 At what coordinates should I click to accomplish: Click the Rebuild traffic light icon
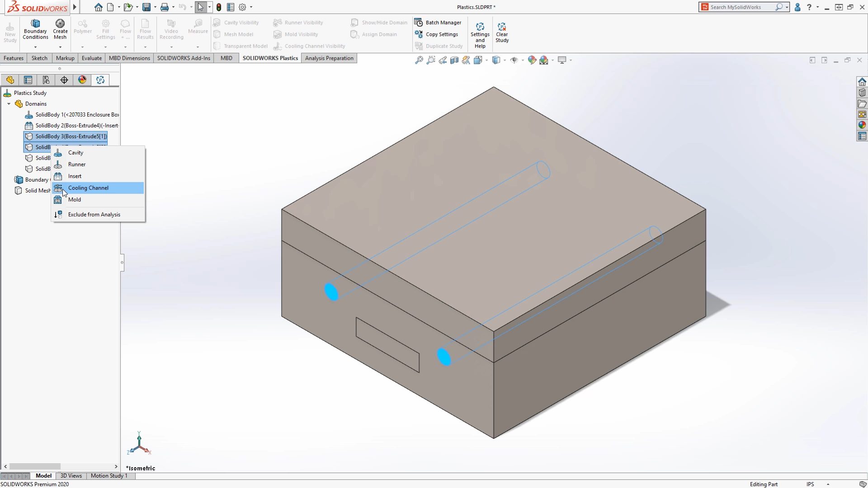tap(219, 7)
